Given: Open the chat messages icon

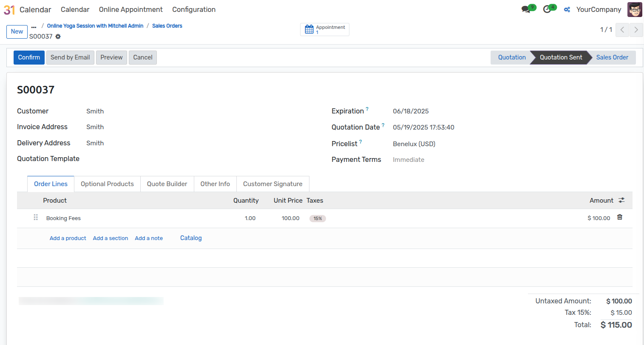Looking at the screenshot, I should [526, 9].
